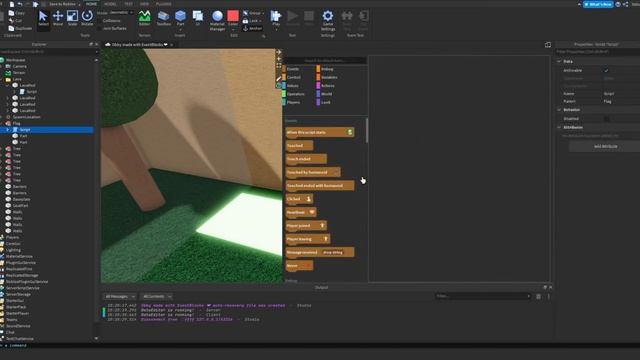The image size is (640, 360).
Task: Click the pencil icon beside the viewport
Action: (x=279, y=79)
